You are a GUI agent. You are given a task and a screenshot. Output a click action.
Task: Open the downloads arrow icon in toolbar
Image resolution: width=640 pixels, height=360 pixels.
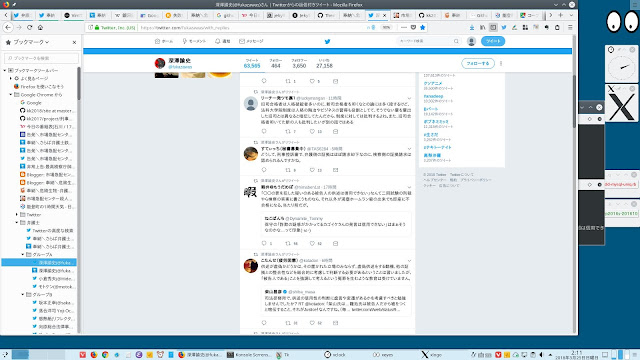click(472, 27)
